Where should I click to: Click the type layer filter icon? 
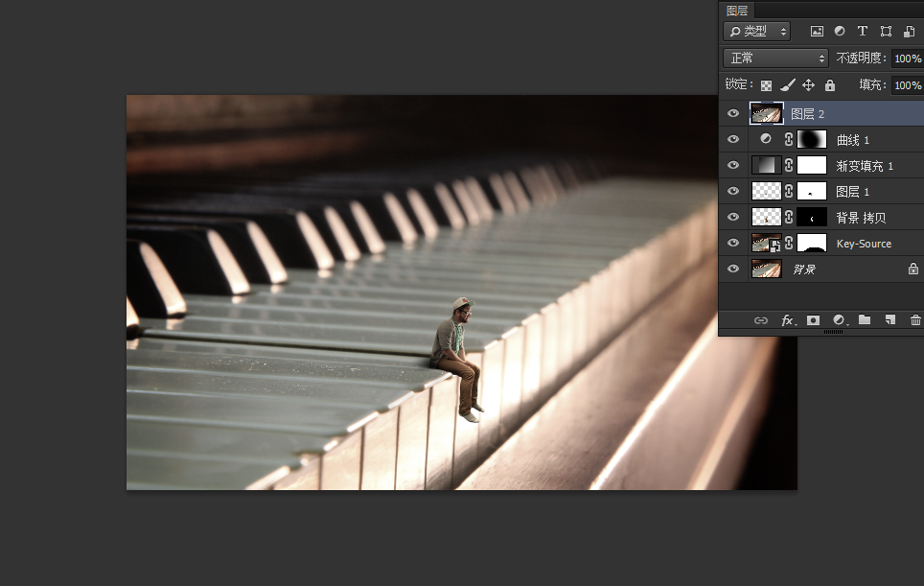click(x=863, y=32)
